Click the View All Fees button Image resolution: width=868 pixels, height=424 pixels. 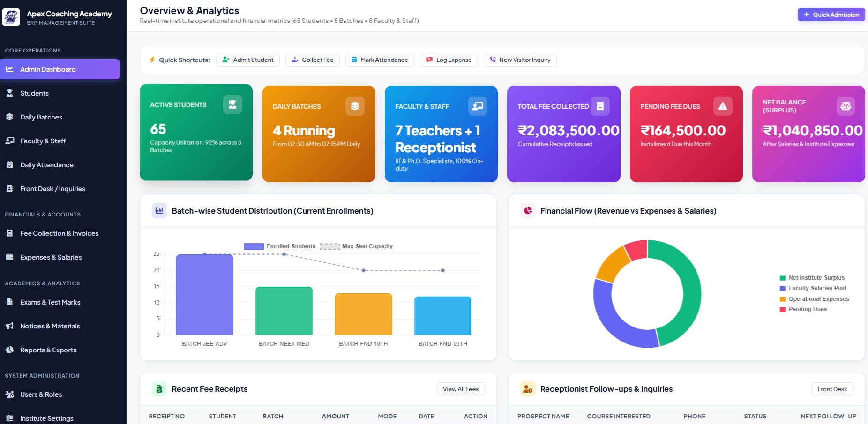pos(461,389)
